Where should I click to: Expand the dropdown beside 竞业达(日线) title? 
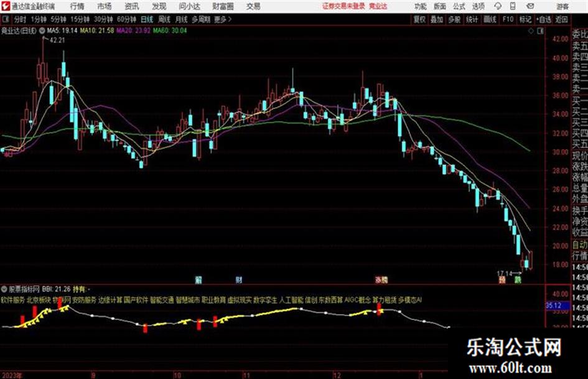pos(42,30)
